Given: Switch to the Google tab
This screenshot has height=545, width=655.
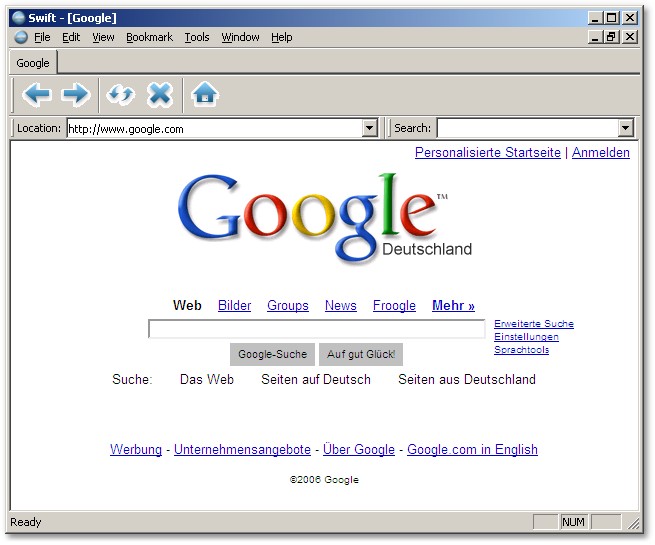Looking at the screenshot, I should coord(33,63).
